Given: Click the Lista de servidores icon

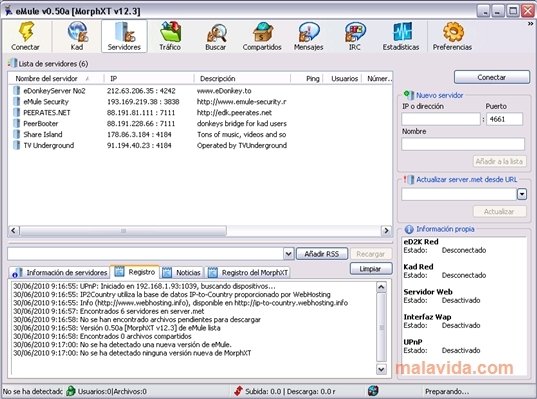Looking at the screenshot, I should pos(12,63).
